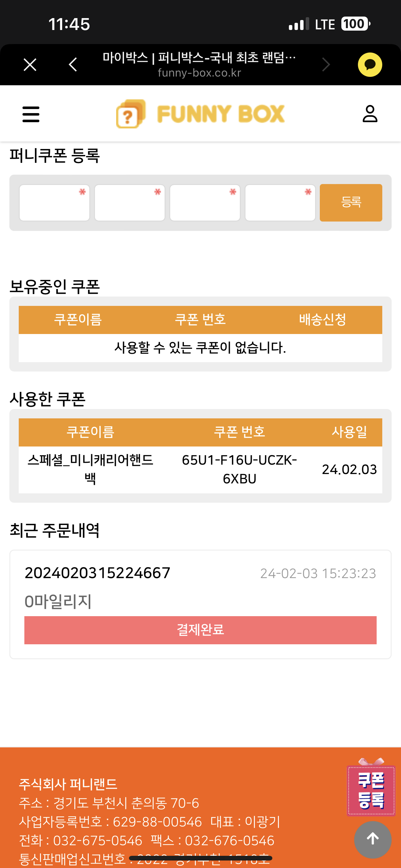Viewport: 401px width, 868px height.
Task: Go back using the left chevron
Action: point(73,65)
